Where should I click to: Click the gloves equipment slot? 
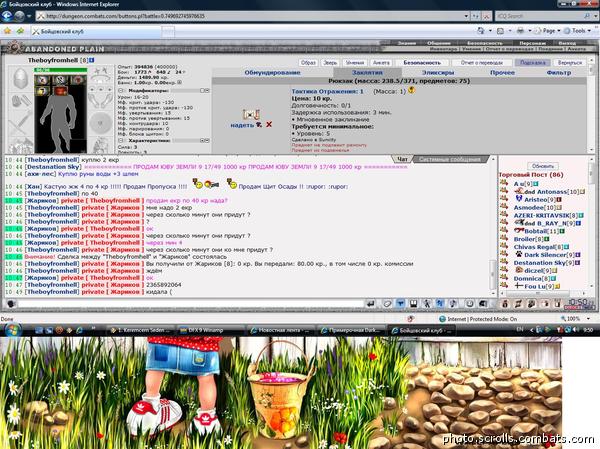click(x=21, y=101)
